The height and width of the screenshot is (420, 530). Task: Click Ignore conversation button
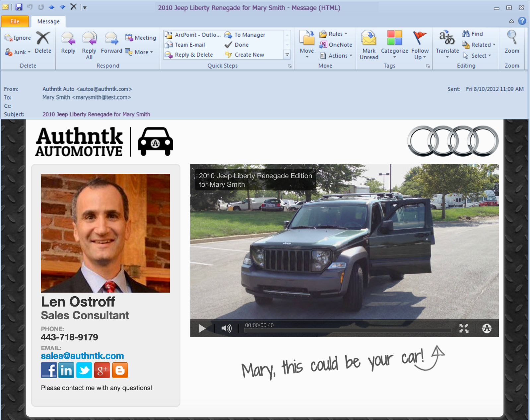(x=18, y=38)
